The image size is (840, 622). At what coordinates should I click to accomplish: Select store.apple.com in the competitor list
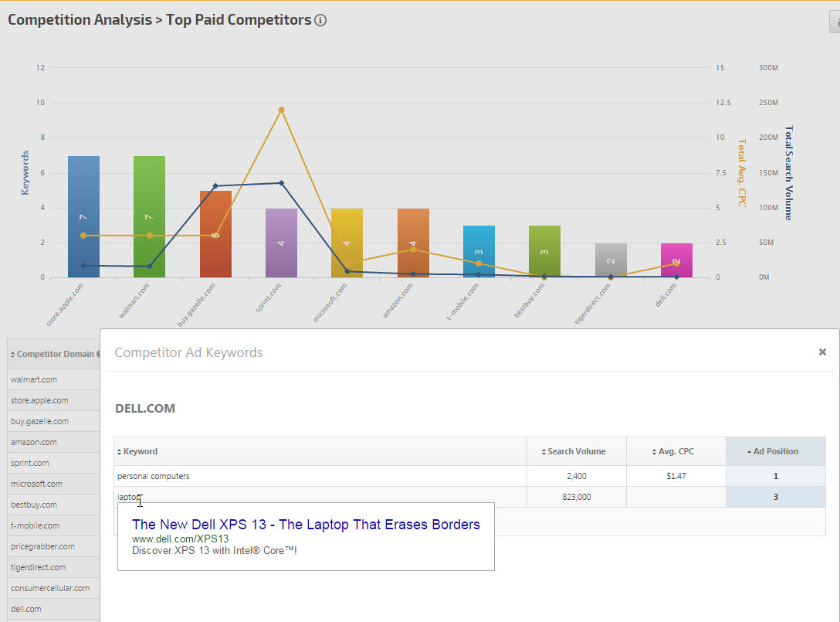pyautogui.click(x=39, y=400)
